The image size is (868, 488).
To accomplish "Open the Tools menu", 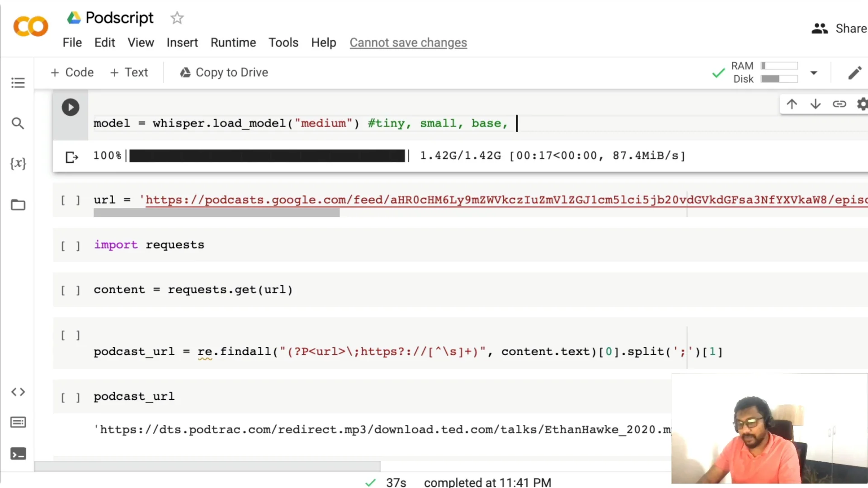I will click(x=283, y=42).
